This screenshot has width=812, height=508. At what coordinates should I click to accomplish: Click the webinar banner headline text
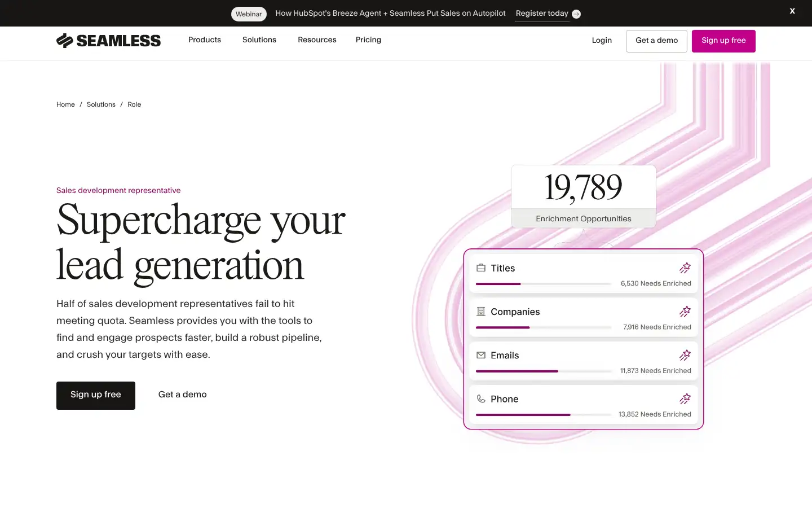pos(390,14)
